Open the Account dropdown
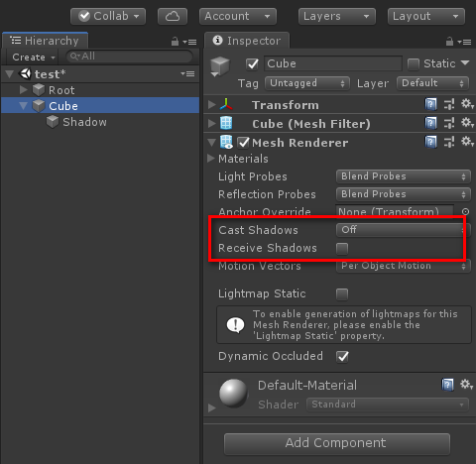This screenshot has height=464, width=476. tap(238, 16)
